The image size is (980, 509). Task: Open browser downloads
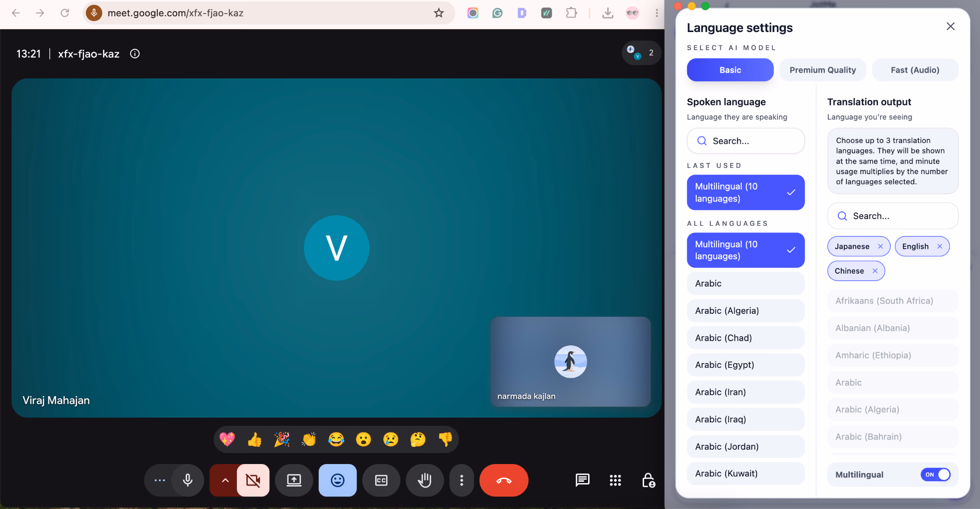click(x=608, y=13)
